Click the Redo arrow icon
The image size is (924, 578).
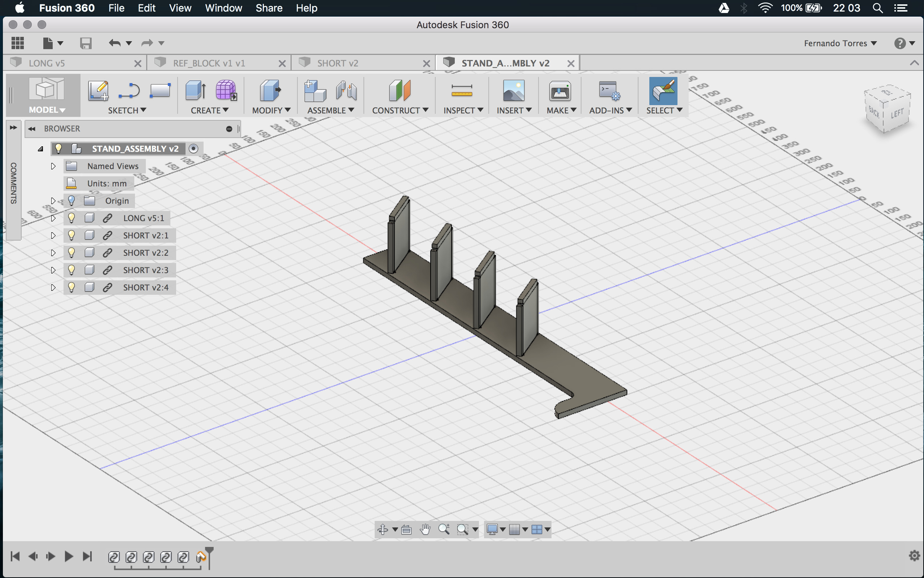(147, 43)
